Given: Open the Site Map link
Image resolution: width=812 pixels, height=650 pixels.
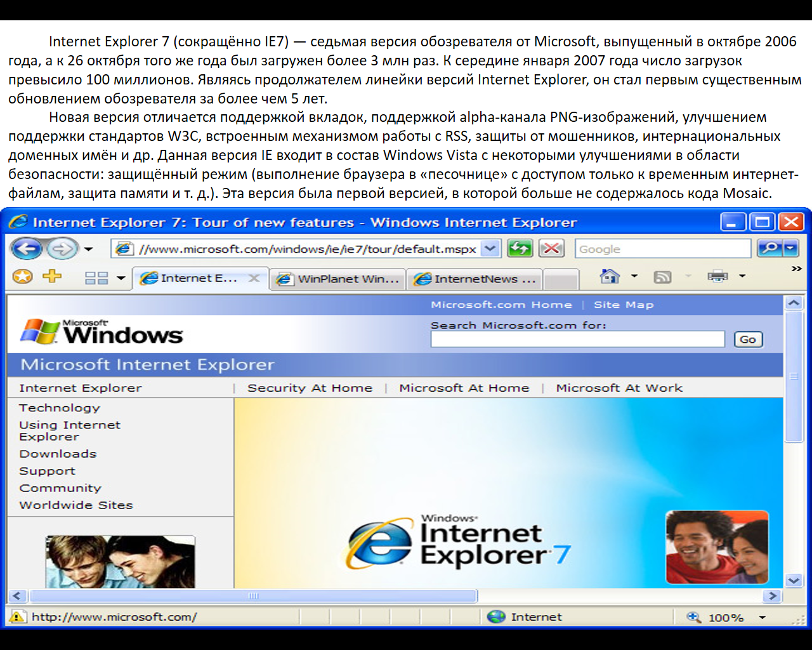Looking at the screenshot, I should tap(623, 305).
